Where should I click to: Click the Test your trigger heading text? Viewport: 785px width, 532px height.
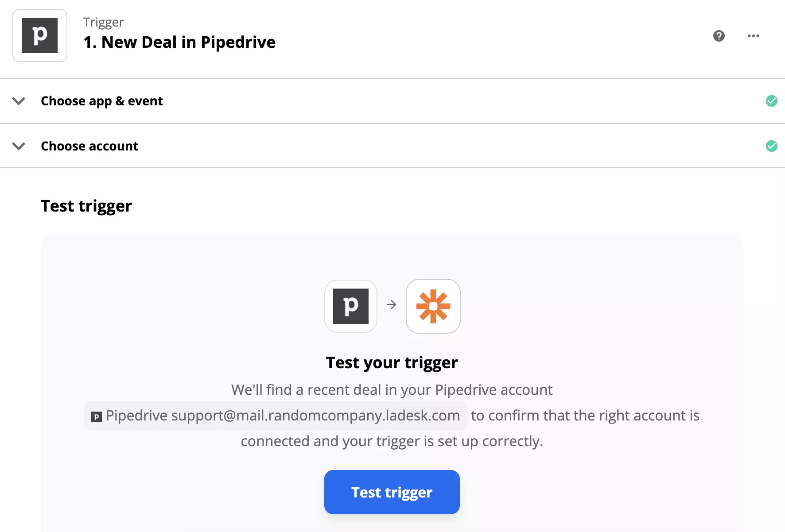coord(392,362)
